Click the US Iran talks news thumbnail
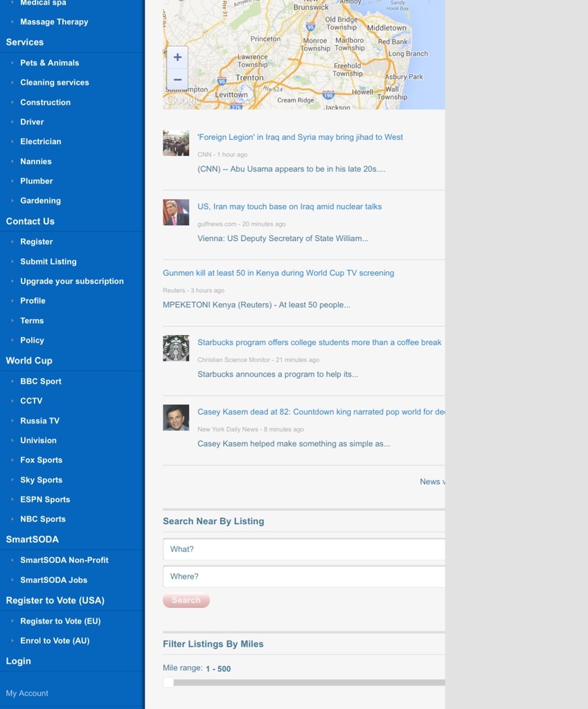The height and width of the screenshot is (709, 588). point(176,213)
